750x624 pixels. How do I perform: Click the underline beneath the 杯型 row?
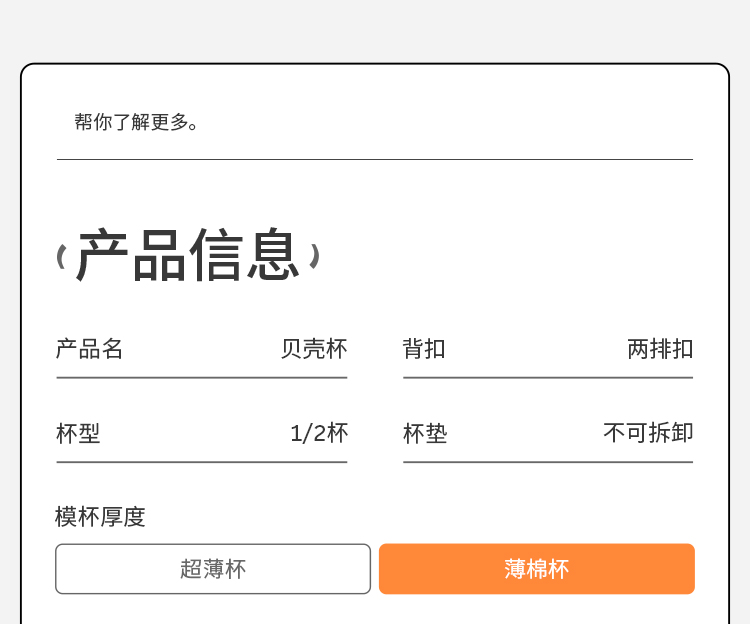[x=202, y=462]
